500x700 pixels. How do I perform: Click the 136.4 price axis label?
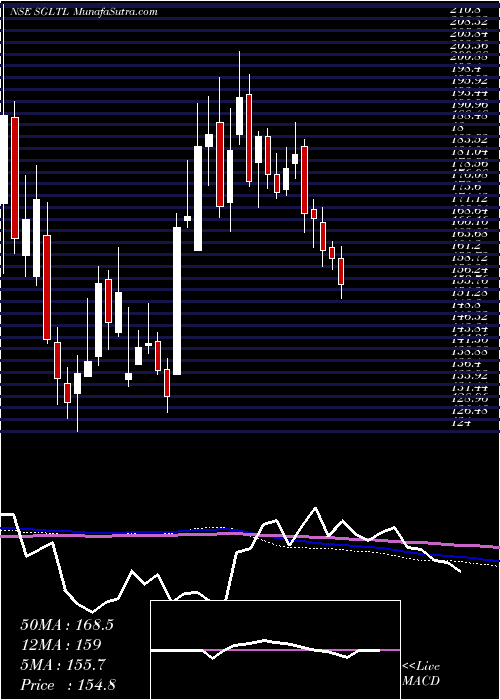click(x=466, y=364)
